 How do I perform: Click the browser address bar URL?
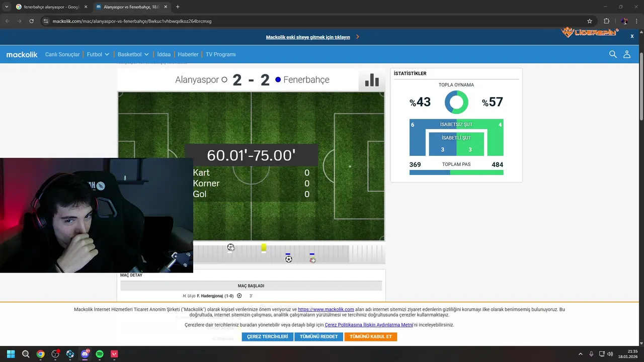click(x=132, y=21)
